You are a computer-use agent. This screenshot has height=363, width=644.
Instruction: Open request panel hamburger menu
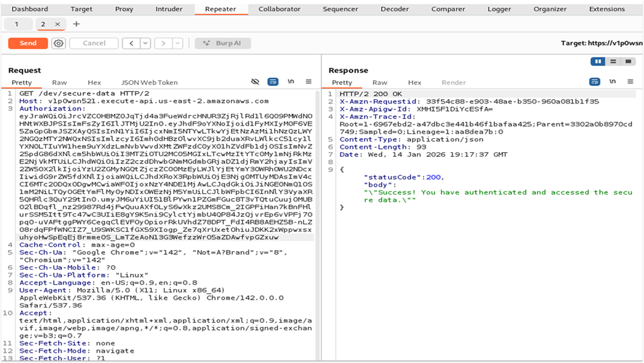309,82
